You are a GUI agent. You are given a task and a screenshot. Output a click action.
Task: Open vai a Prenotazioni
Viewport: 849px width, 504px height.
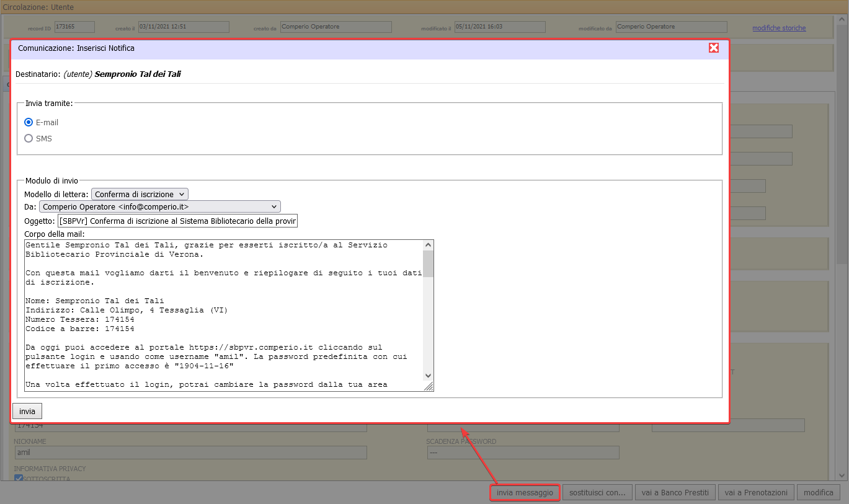[x=755, y=493]
